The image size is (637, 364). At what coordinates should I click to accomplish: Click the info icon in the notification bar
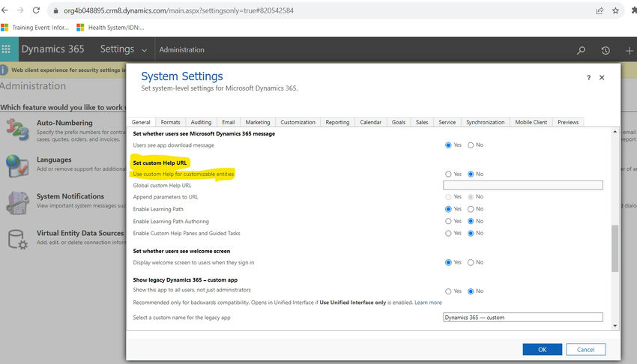4,70
